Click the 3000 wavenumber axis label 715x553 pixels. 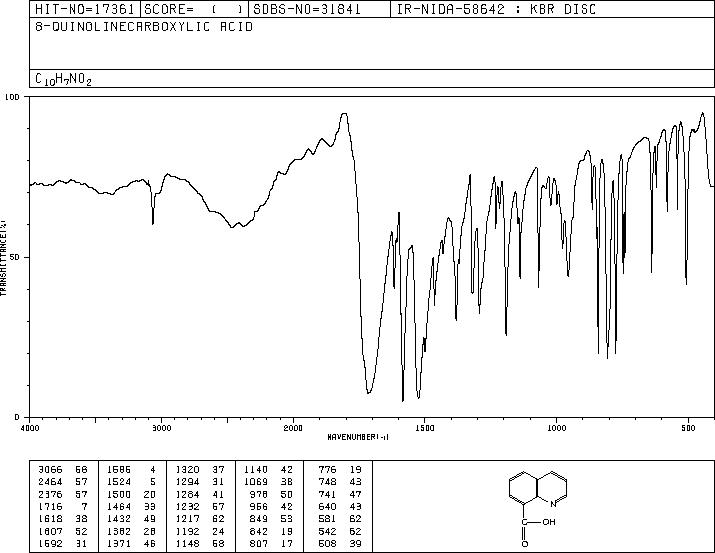(x=161, y=428)
